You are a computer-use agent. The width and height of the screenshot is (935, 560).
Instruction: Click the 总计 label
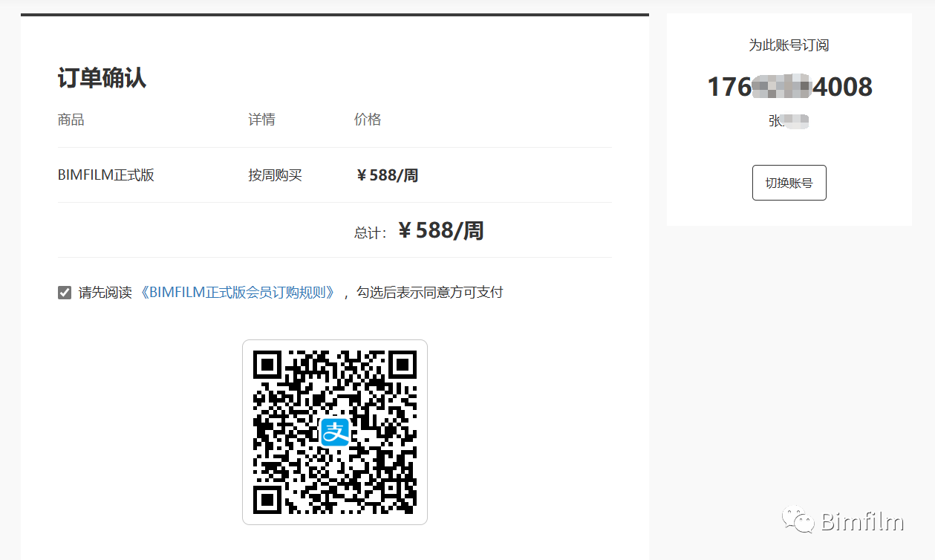[x=371, y=233]
